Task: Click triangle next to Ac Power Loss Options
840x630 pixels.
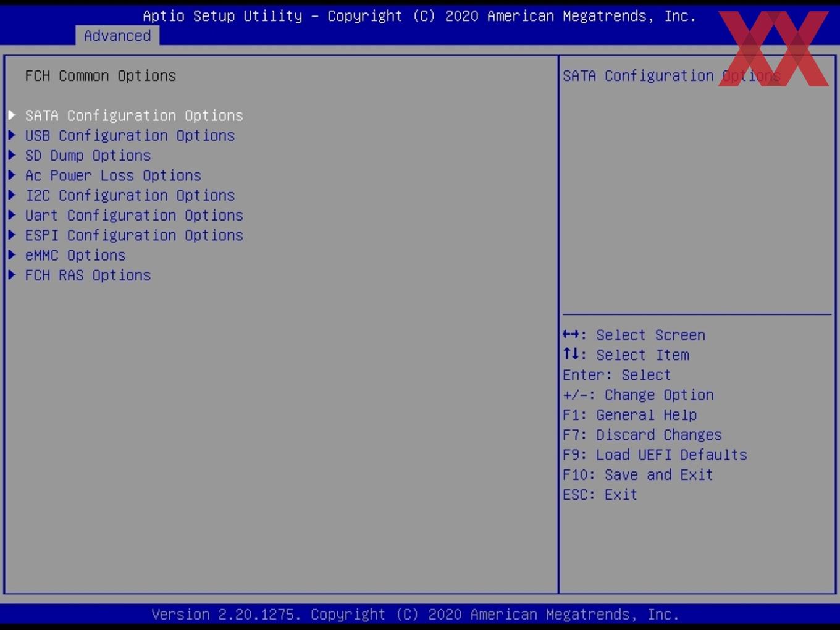Action: [x=12, y=175]
